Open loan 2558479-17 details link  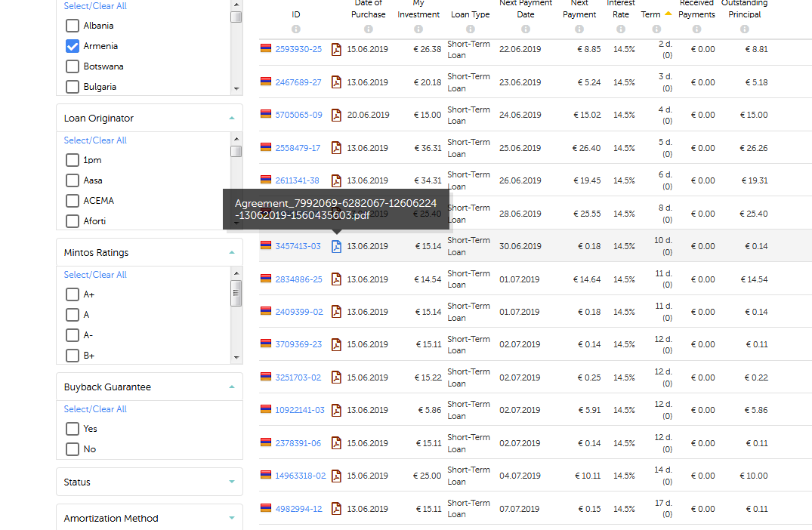pos(298,148)
